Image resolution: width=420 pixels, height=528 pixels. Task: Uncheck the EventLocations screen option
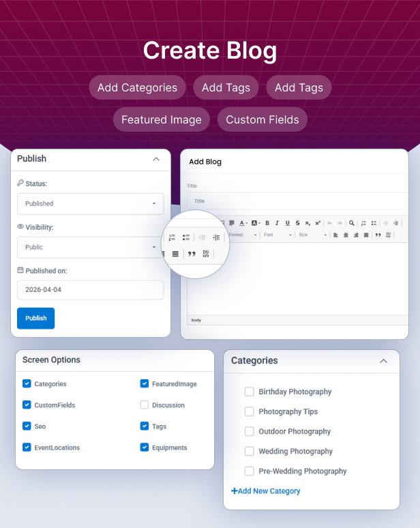(27, 448)
